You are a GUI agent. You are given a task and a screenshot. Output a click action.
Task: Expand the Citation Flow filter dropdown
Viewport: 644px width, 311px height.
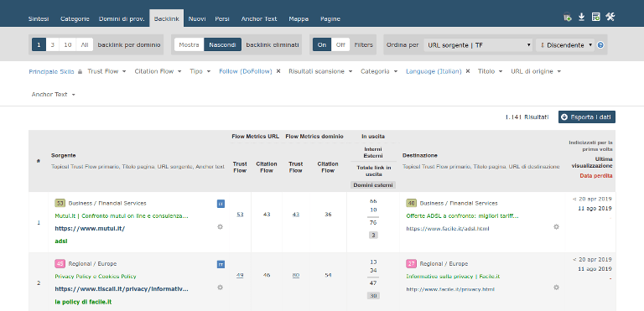[158, 71]
